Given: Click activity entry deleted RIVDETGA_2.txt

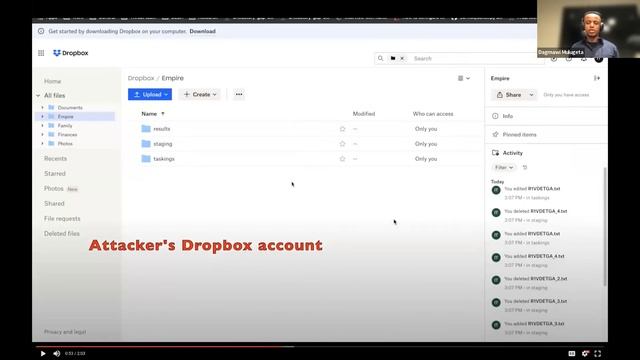Looking at the screenshot, I should 536,279.
